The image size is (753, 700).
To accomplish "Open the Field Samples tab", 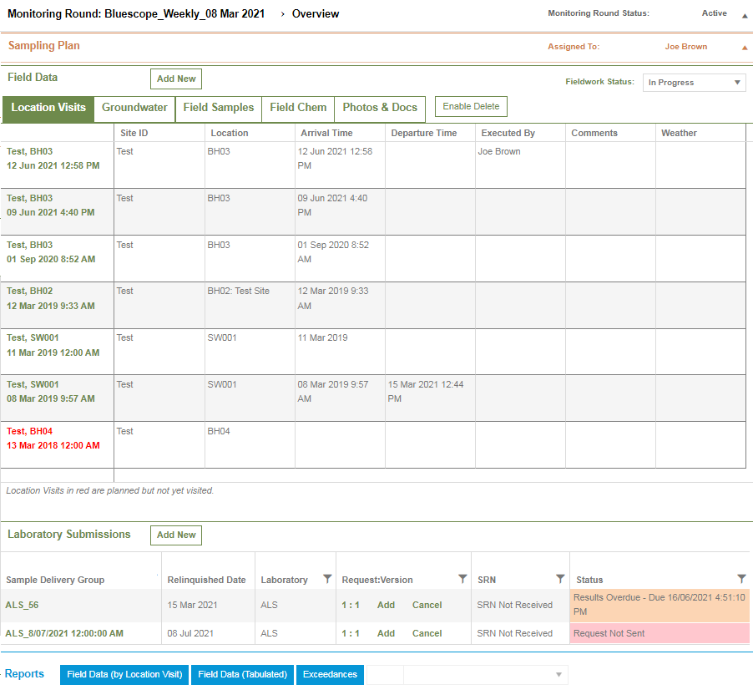I will (218, 108).
